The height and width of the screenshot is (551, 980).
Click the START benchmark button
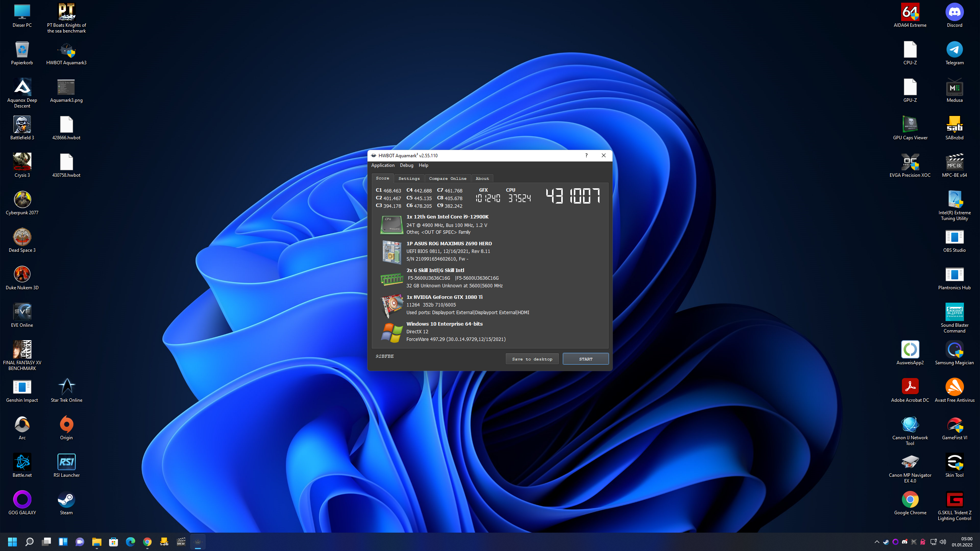(x=586, y=359)
